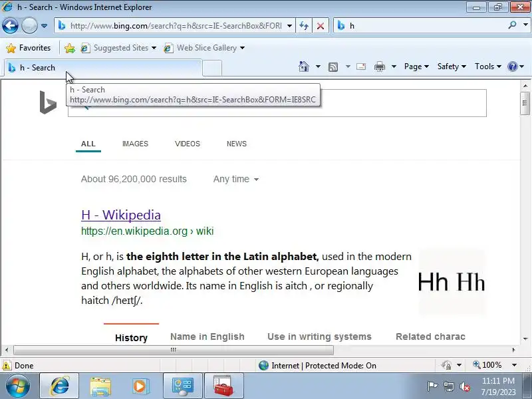Click the status bar privacy report icon
The image size is (532, 399).
click(446, 365)
